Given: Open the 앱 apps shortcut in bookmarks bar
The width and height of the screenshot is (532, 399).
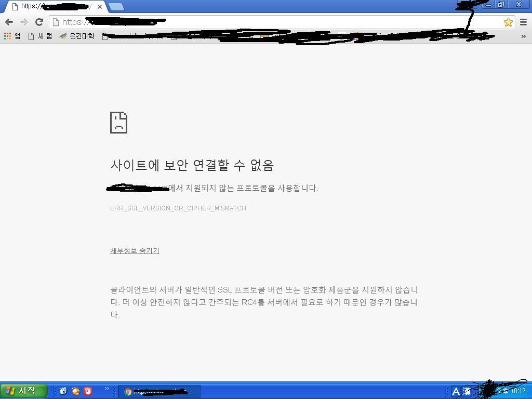Looking at the screenshot, I should click(12, 36).
